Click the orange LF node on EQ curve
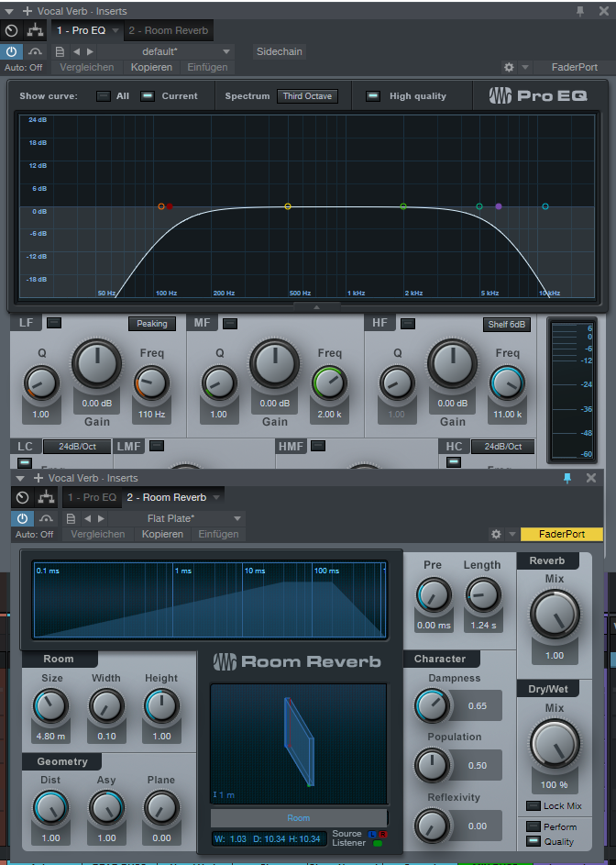Image resolution: width=616 pixels, height=865 pixels. coord(161,206)
